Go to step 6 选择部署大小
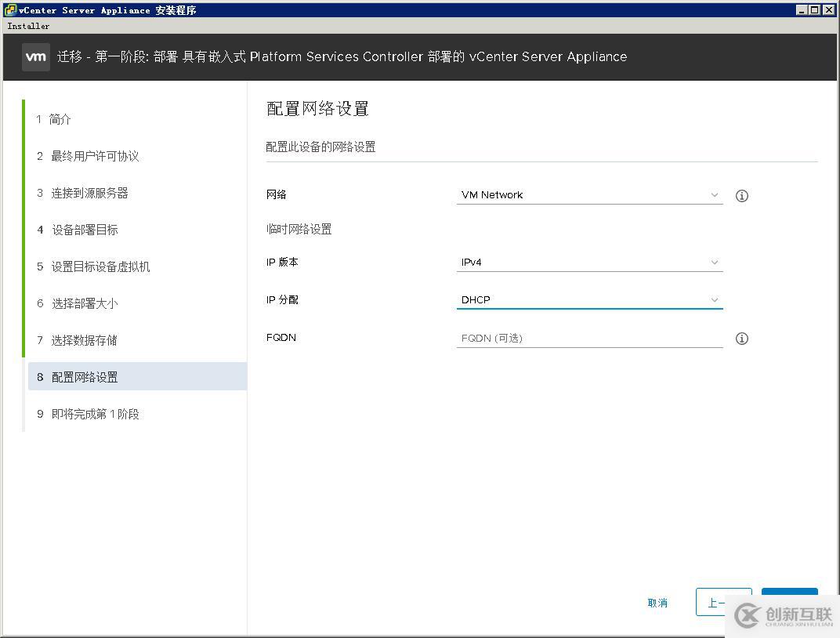The image size is (840, 638). [x=78, y=304]
